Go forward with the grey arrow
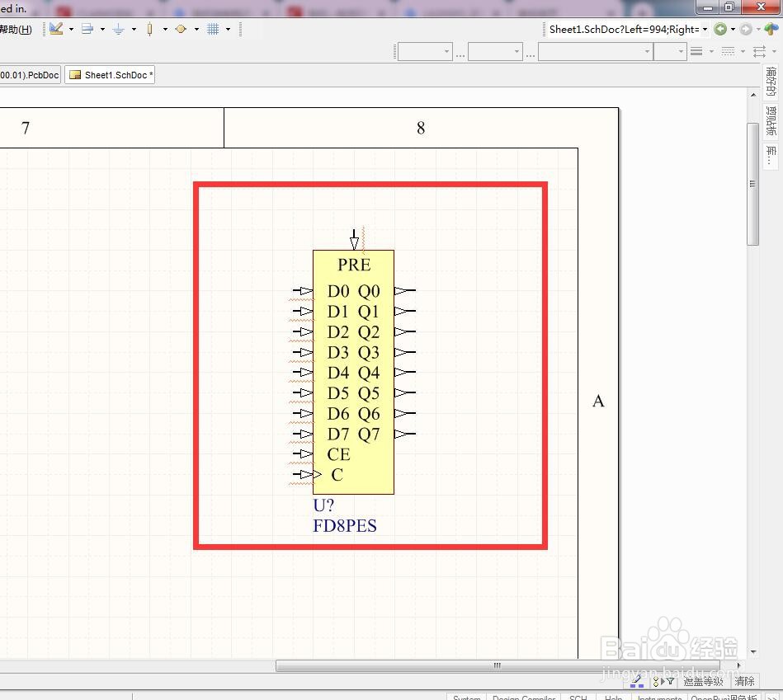This screenshot has height=700, width=783. [746, 30]
